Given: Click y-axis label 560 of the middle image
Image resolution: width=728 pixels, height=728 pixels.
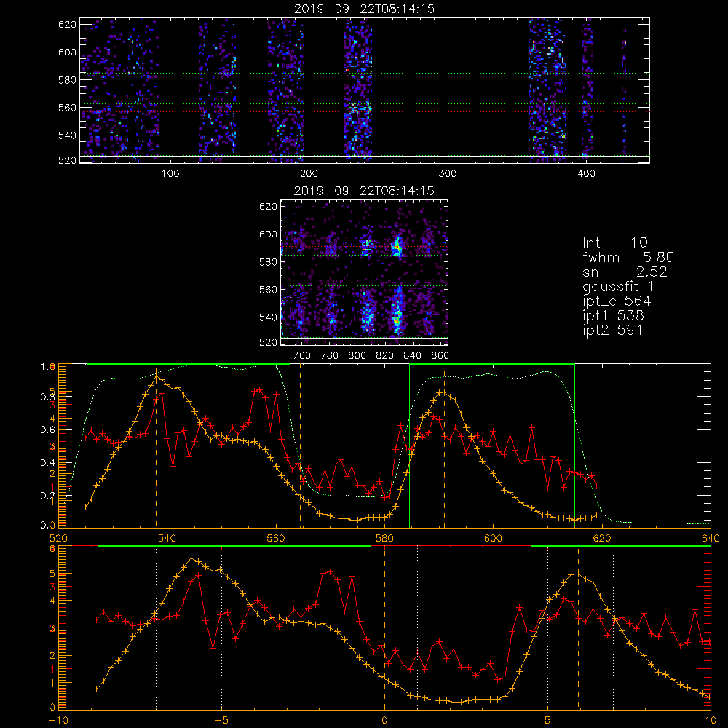Looking at the screenshot, I should [x=269, y=290].
